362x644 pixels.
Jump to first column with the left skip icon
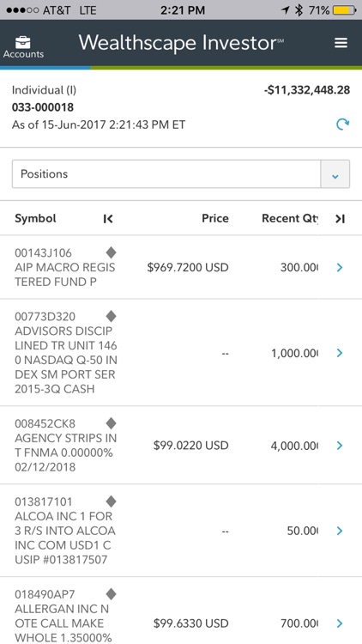(x=108, y=219)
